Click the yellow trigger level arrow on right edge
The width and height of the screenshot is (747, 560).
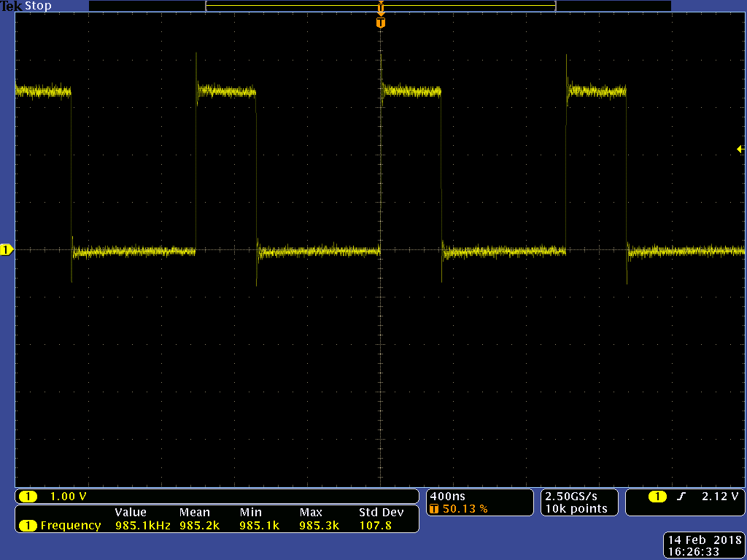pos(741,149)
